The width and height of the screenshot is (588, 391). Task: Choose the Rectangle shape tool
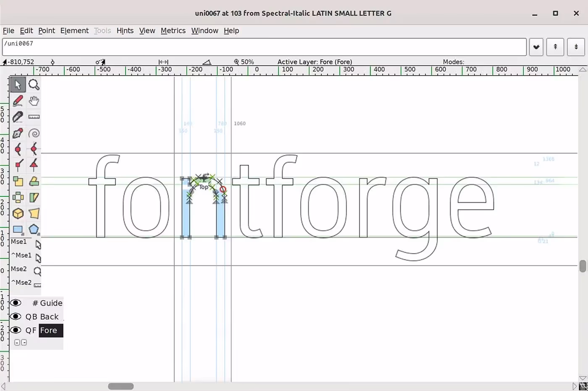[18, 230]
